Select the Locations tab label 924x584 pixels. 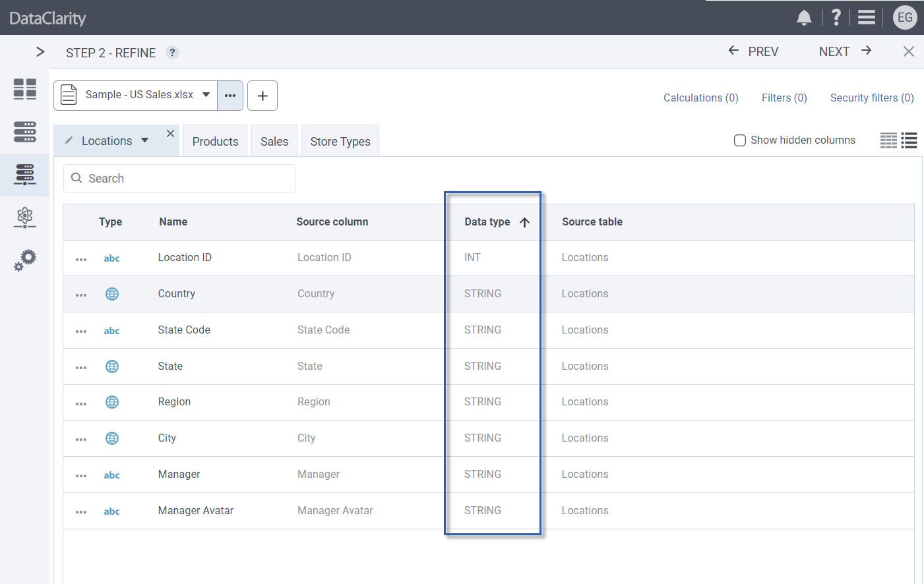[x=107, y=141]
